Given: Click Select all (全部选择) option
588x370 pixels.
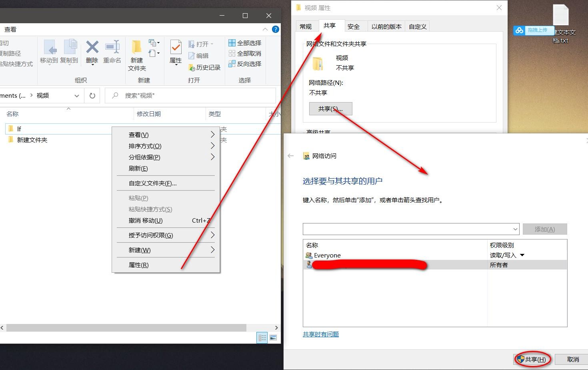Looking at the screenshot, I should 245,43.
